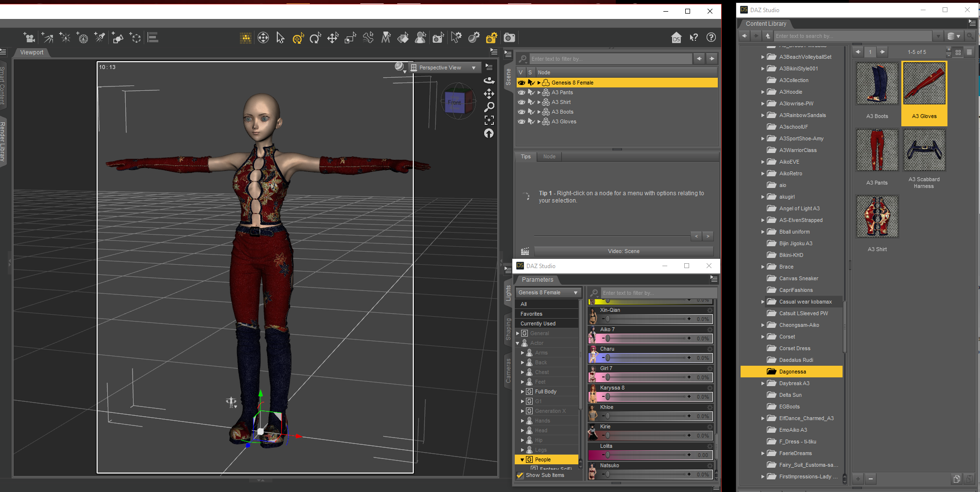Click the viewport orbit camera control
The image size is (980, 492).
pyautogui.click(x=489, y=80)
